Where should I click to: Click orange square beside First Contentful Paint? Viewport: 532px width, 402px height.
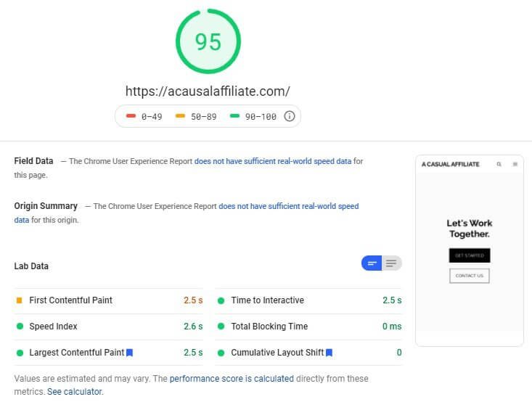[x=20, y=300]
